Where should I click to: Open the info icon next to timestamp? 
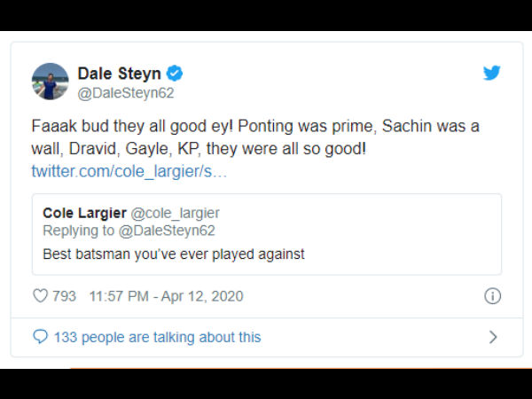[493, 296]
